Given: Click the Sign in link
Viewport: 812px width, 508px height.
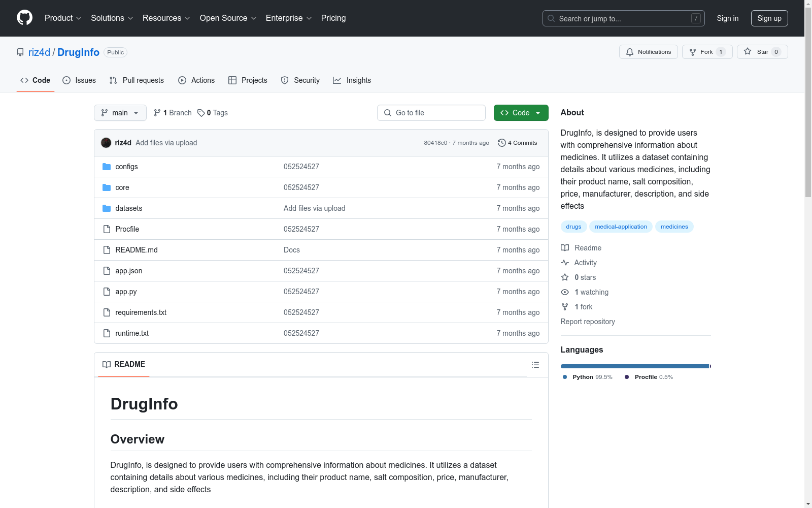Looking at the screenshot, I should (x=728, y=18).
